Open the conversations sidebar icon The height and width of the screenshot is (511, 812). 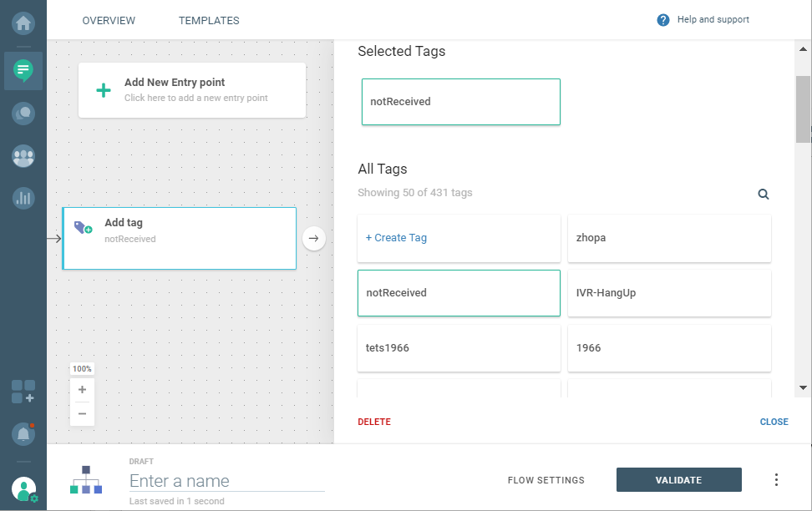(23, 113)
